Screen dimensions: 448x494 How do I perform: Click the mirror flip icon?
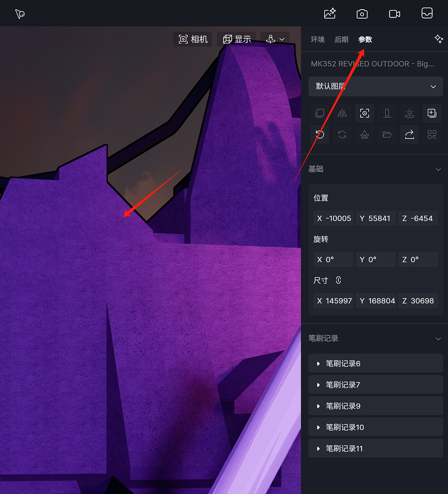[x=342, y=113]
